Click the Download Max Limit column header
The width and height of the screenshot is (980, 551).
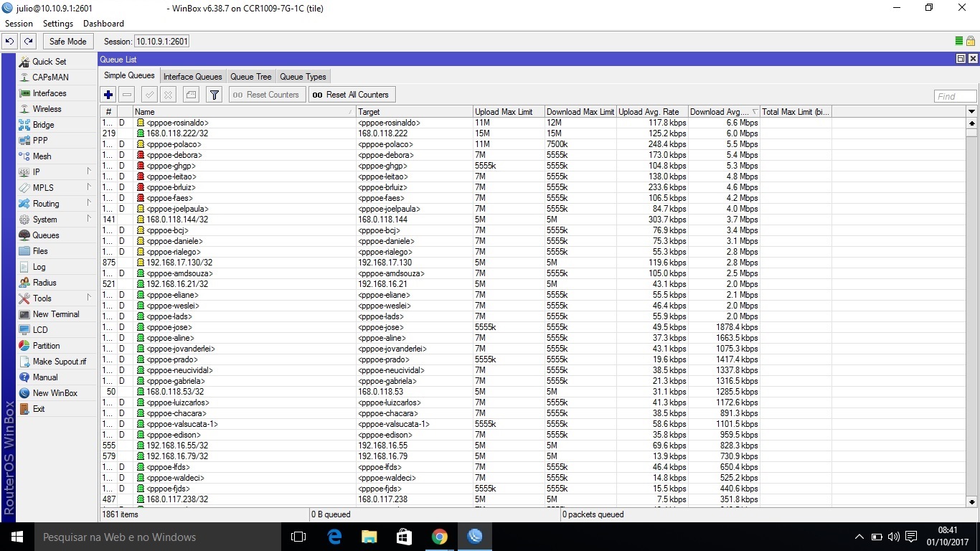pyautogui.click(x=580, y=112)
